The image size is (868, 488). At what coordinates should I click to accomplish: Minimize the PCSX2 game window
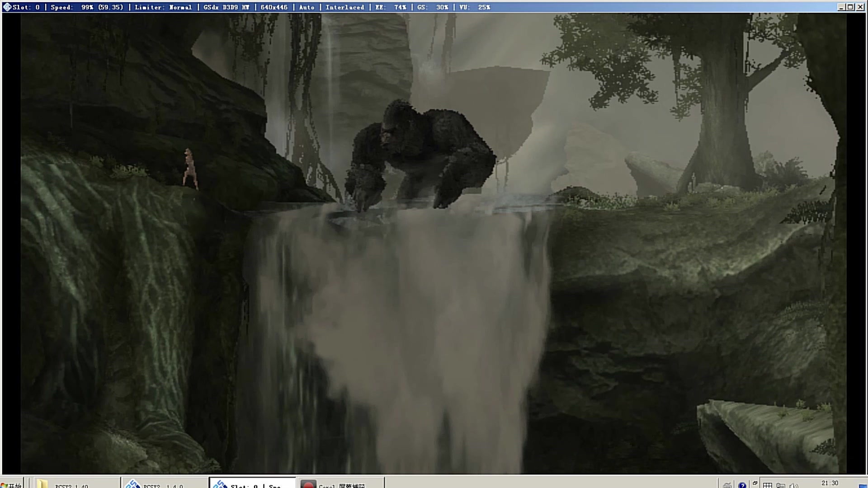click(841, 7)
